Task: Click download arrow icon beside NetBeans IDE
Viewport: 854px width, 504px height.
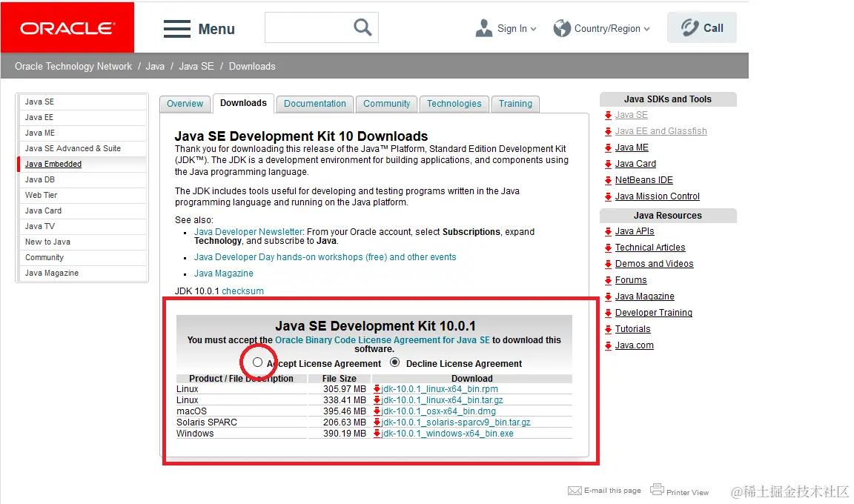Action: pyautogui.click(x=608, y=180)
